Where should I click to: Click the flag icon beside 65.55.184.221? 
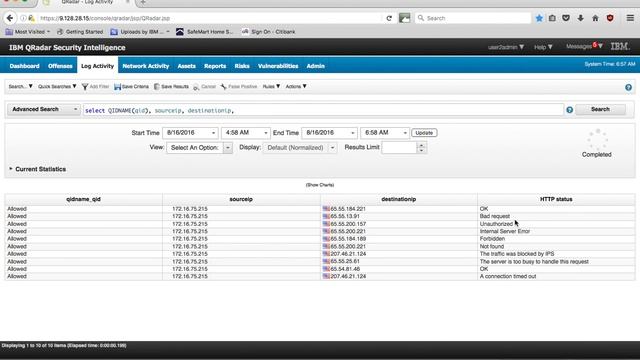pos(326,209)
